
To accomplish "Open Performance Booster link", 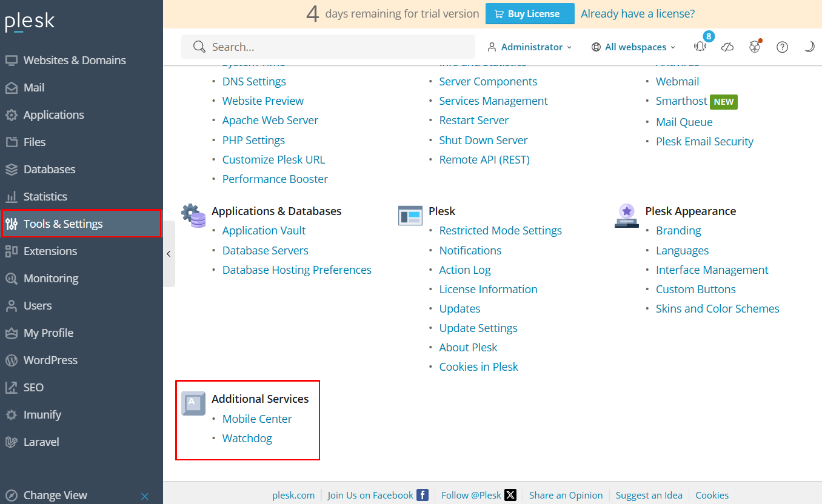I will (x=275, y=179).
